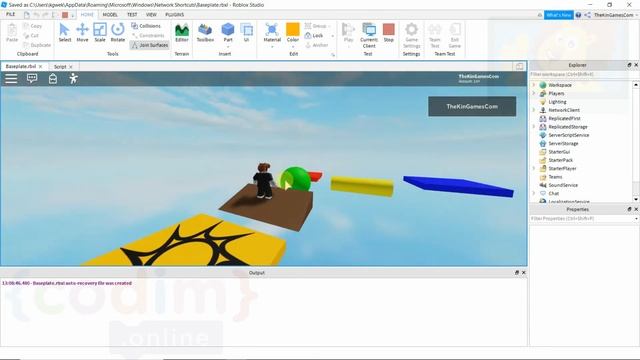The height and width of the screenshot is (360, 640).
Task: Toggle the Anchor option
Action: point(317,45)
